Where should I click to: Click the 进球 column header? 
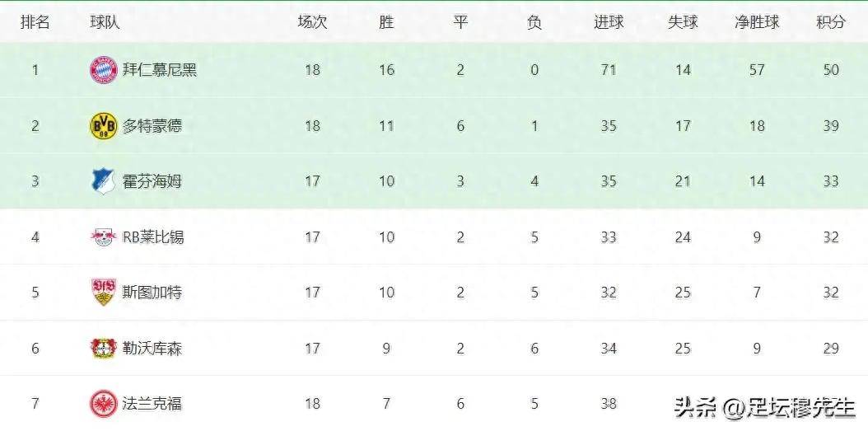coord(609,22)
